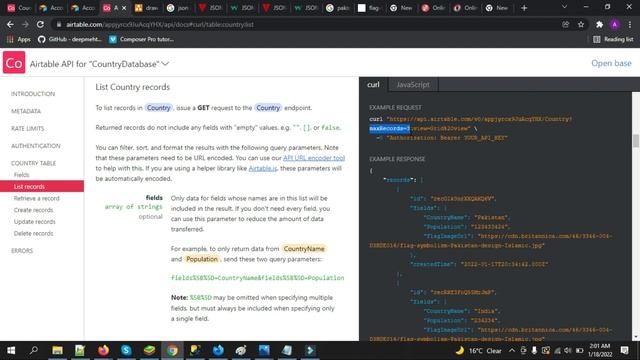Open the Airtable.js library link
This screenshot has height=360, width=640.
click(x=263, y=168)
